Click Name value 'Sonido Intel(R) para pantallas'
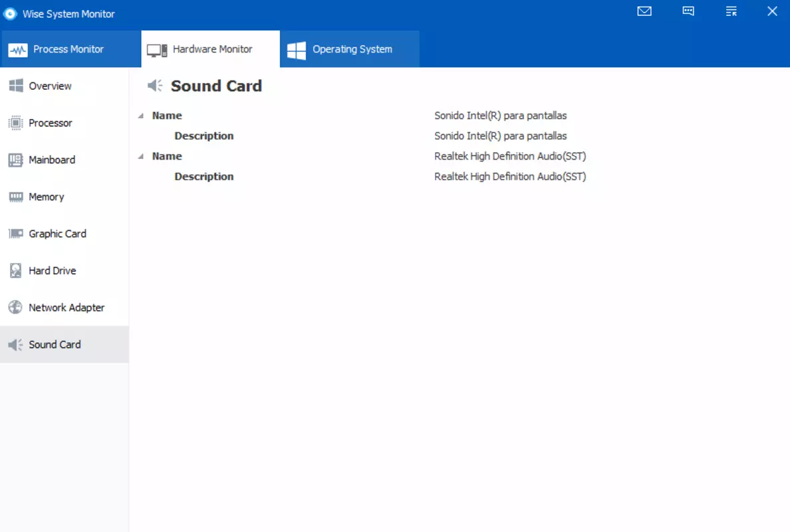The width and height of the screenshot is (790, 532). pos(500,115)
